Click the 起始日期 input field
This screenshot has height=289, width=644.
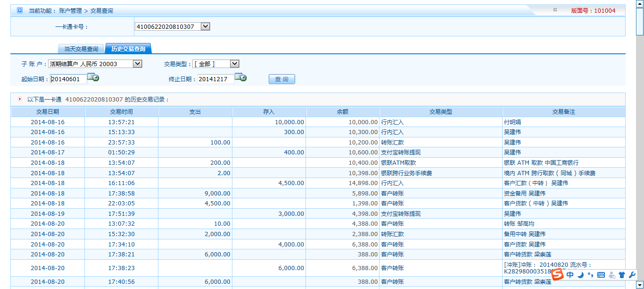point(68,79)
